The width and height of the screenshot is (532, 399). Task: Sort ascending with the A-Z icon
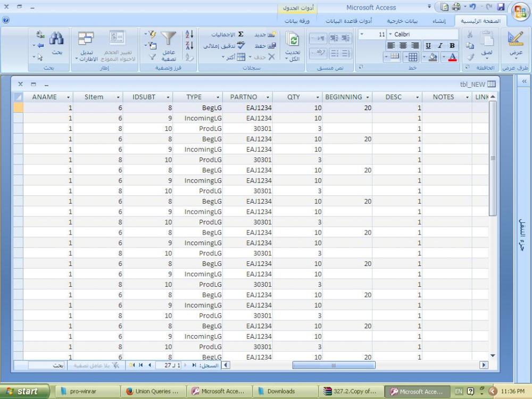point(187,35)
